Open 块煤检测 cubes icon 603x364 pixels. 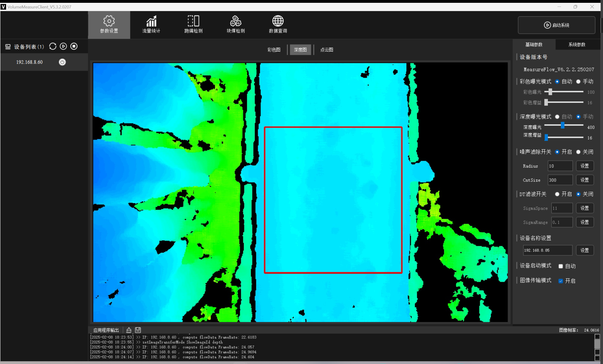coord(235,21)
